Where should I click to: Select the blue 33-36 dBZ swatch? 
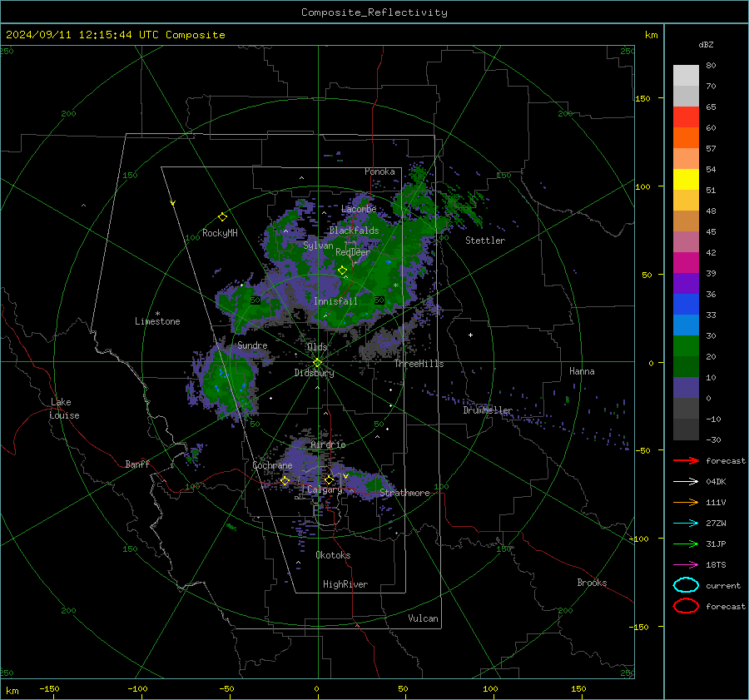[686, 305]
